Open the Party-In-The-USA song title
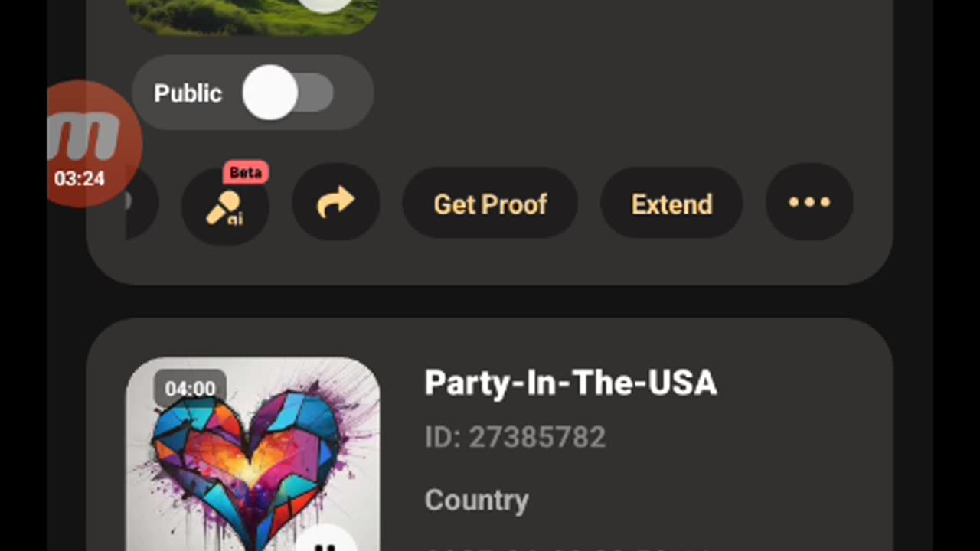 point(570,383)
